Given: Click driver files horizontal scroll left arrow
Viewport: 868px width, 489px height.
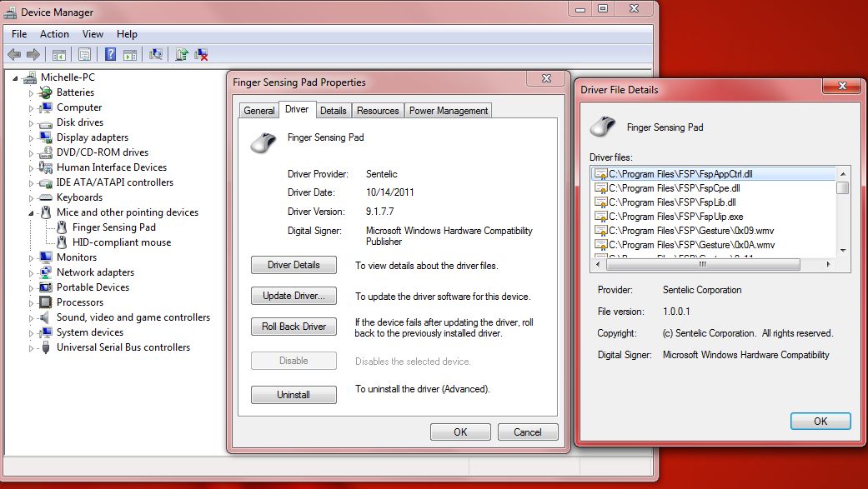Looking at the screenshot, I should tap(598, 264).
